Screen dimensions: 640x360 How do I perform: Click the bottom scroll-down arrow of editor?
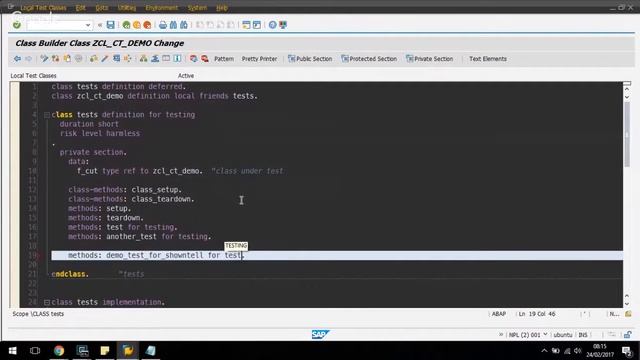click(627, 304)
